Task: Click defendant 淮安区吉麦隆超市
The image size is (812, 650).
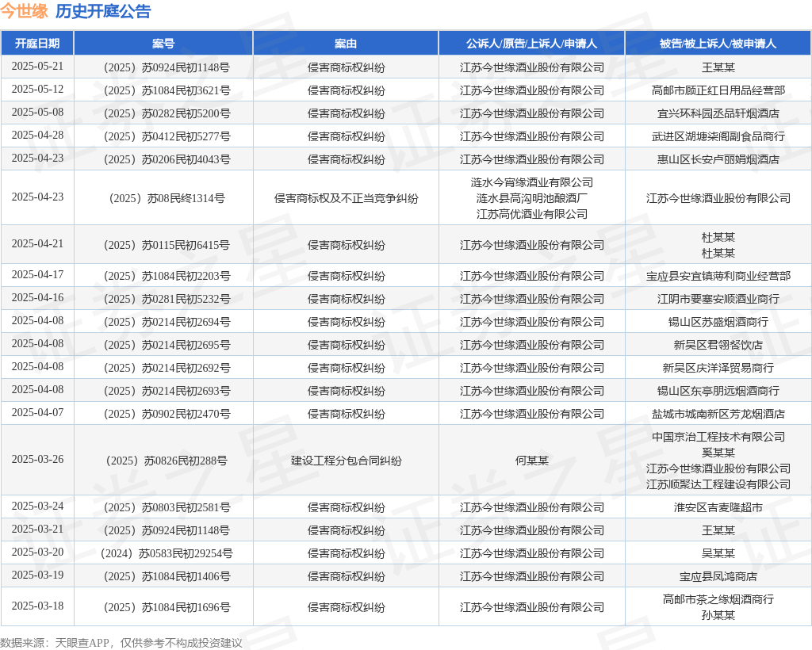Action: point(718,507)
